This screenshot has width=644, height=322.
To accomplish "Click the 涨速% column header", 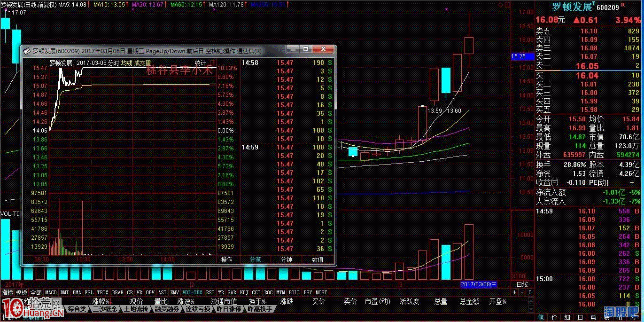I will (x=186, y=301).
